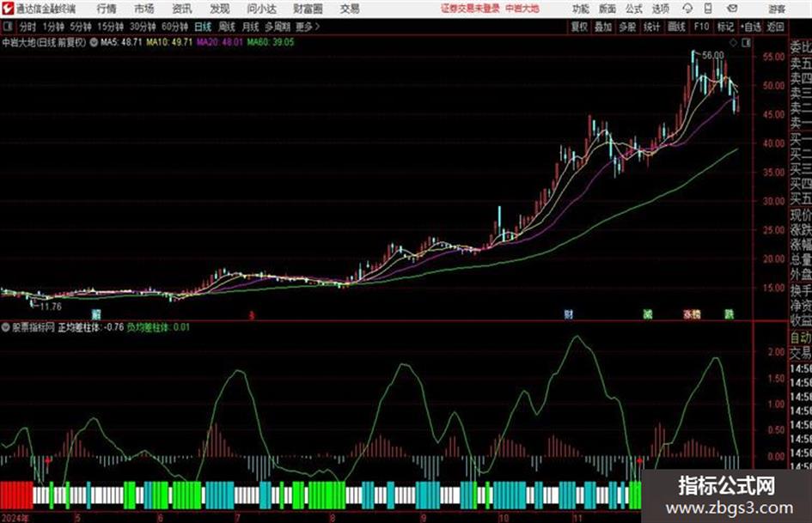Toggle the side panel icon at chart top right
The image size is (812, 523).
[x=746, y=43]
